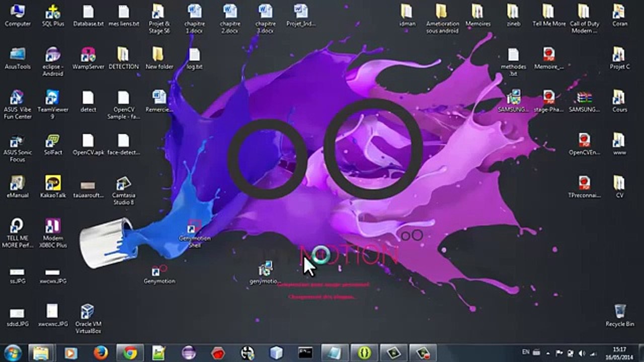Select the idman folder
The width and height of the screenshot is (644, 362).
(406, 16)
